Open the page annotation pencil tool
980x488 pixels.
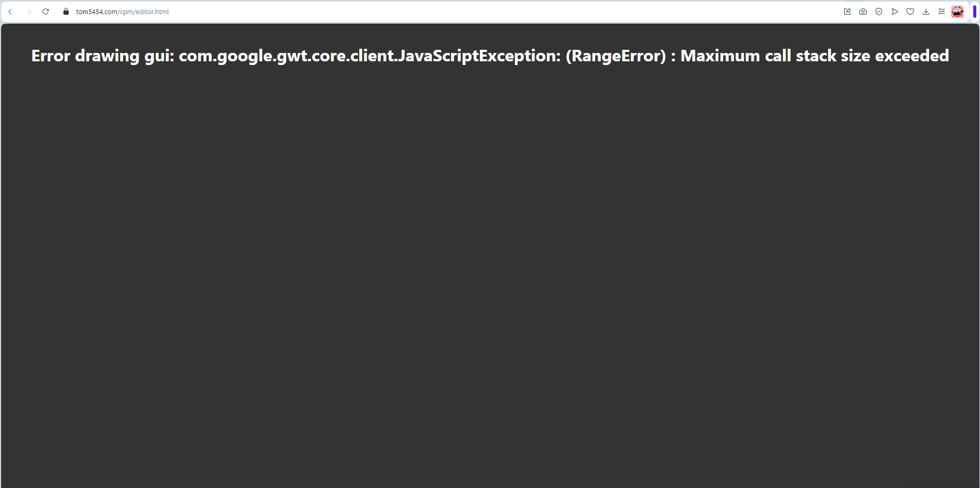click(x=847, y=11)
